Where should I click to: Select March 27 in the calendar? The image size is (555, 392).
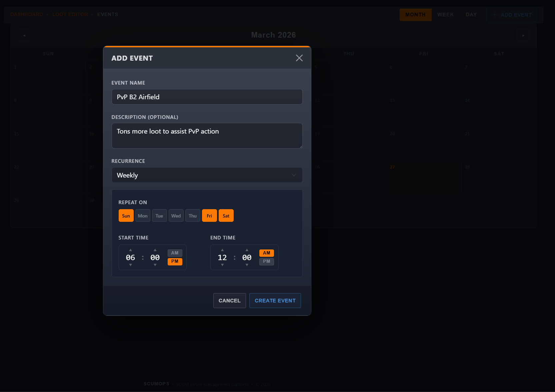click(x=424, y=178)
